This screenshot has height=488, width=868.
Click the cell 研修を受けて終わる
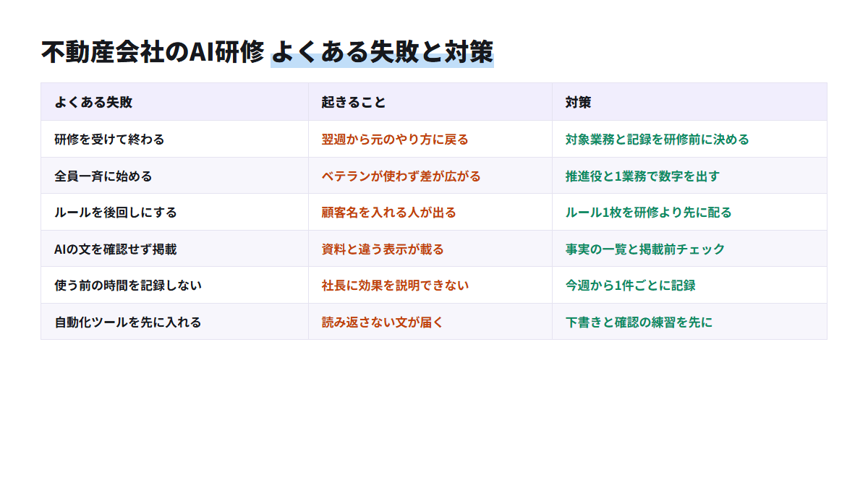coord(174,139)
